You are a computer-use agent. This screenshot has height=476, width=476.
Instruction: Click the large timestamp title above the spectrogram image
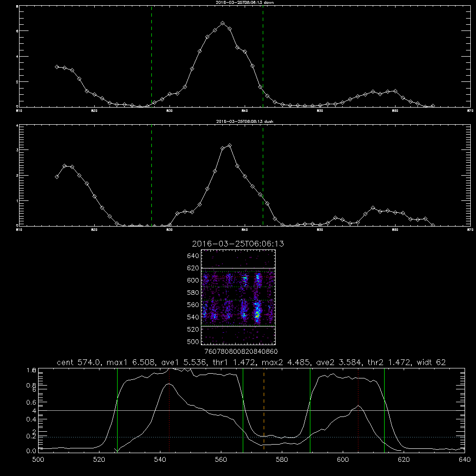[238, 244]
